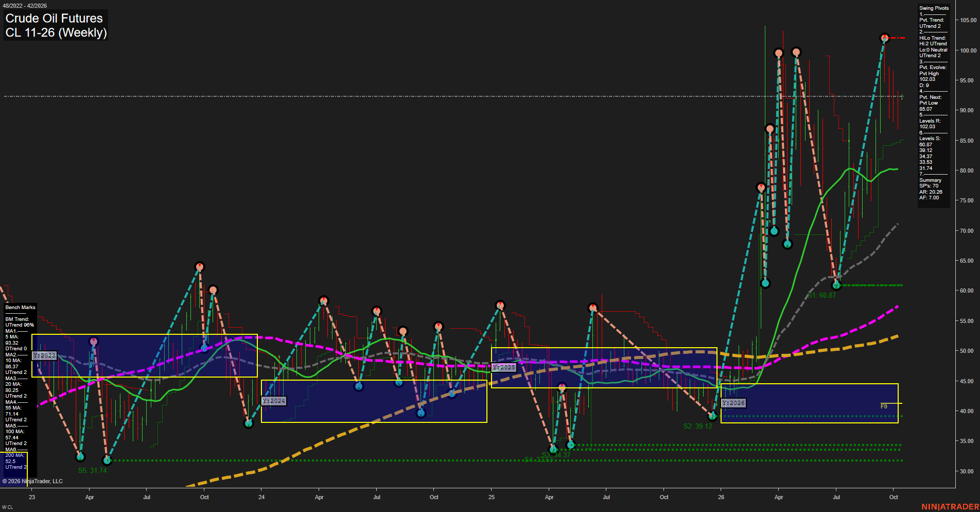The image size is (980, 512).
Task: Select the 25 year label on time axis
Action: point(492,497)
